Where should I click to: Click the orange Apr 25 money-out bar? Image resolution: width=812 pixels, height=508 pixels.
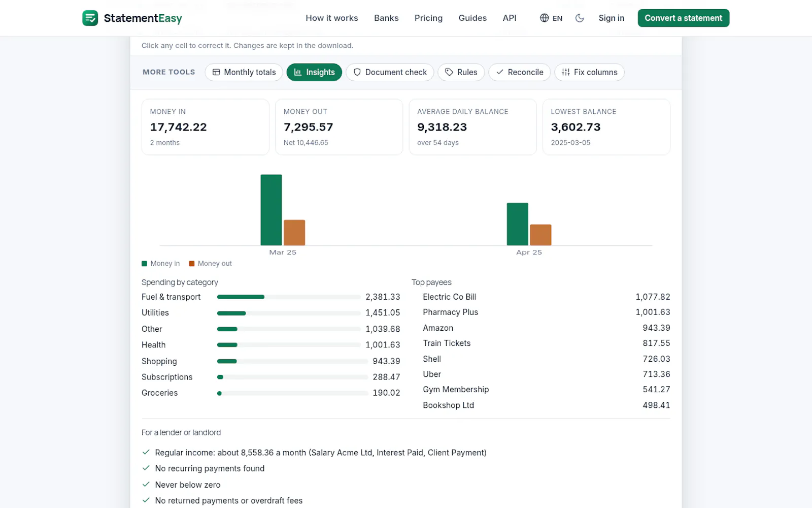tap(540, 235)
